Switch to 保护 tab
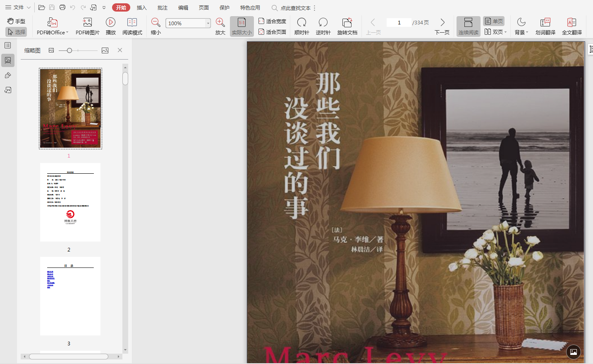Image resolution: width=593 pixels, height=364 pixels. (224, 7)
